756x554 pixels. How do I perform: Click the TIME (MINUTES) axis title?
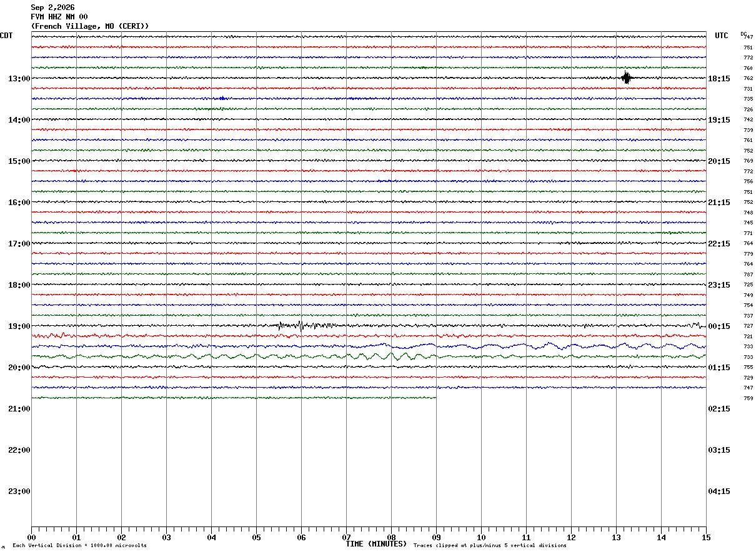click(x=376, y=544)
